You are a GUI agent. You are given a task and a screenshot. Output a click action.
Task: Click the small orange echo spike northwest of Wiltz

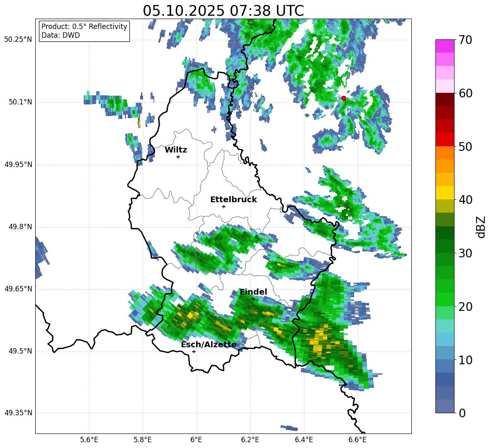pos(139,123)
